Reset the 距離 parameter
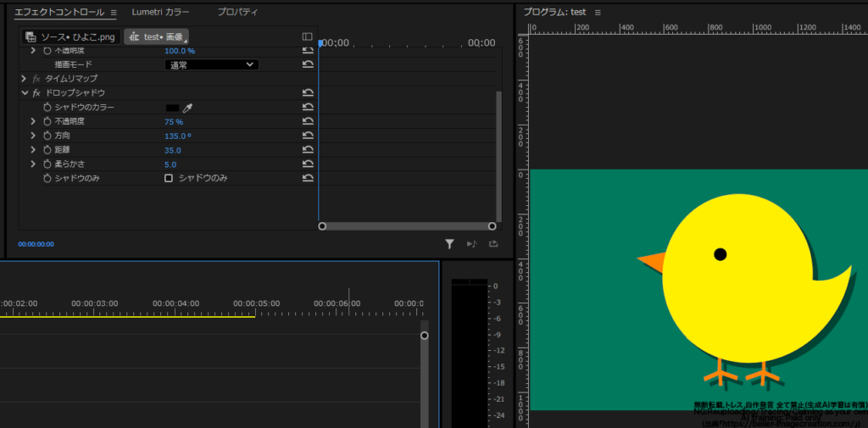The image size is (868, 428). [308, 150]
